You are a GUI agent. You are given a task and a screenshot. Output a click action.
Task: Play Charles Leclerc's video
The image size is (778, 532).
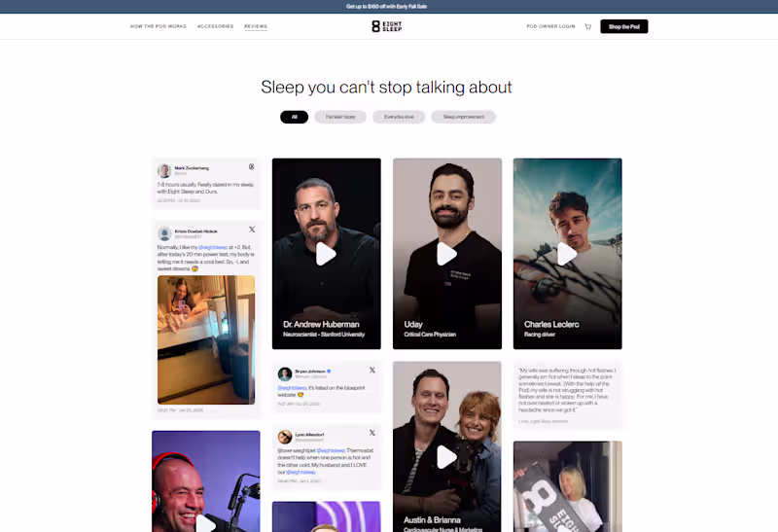(567, 254)
